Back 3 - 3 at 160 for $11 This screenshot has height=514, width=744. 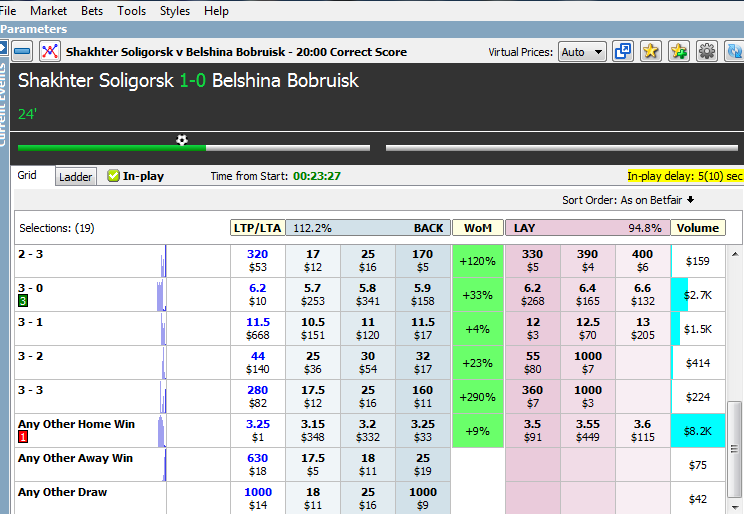click(x=423, y=396)
